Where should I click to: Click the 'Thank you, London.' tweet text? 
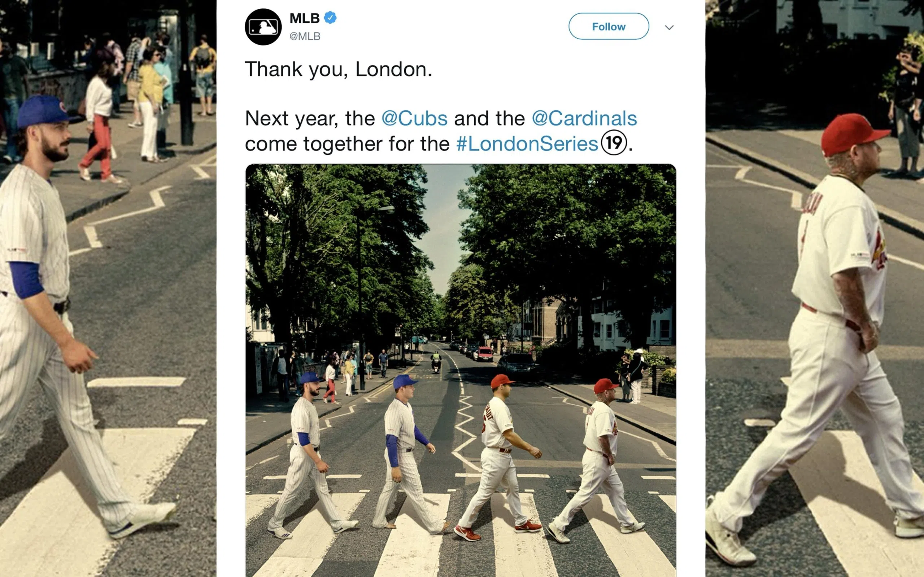(338, 69)
